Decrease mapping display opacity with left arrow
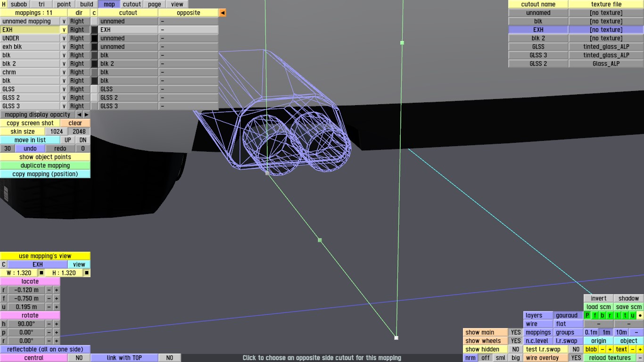Viewport: 644px width, 362px height. (79, 115)
